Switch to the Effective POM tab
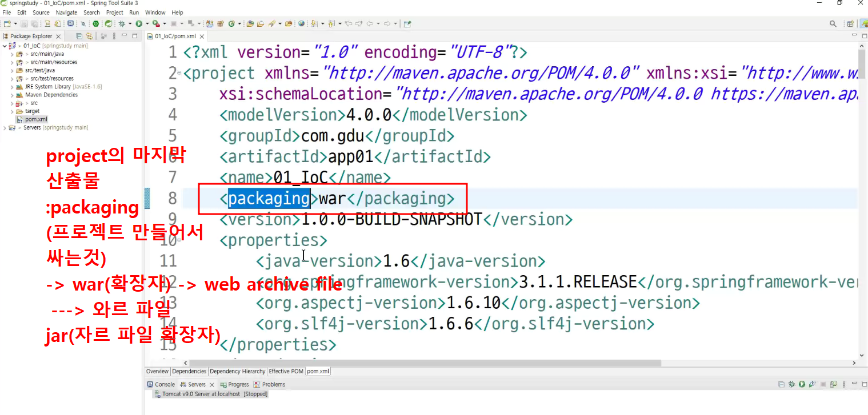This screenshot has width=868, height=415. 286,371
